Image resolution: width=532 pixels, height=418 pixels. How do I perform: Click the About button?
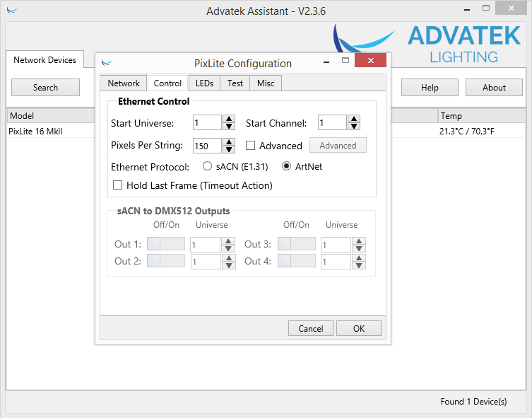click(494, 87)
